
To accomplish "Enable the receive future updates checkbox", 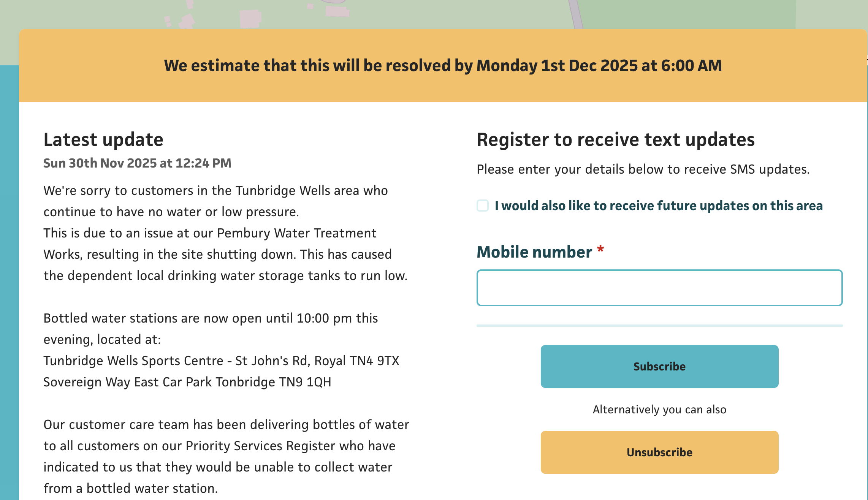I will [x=483, y=206].
